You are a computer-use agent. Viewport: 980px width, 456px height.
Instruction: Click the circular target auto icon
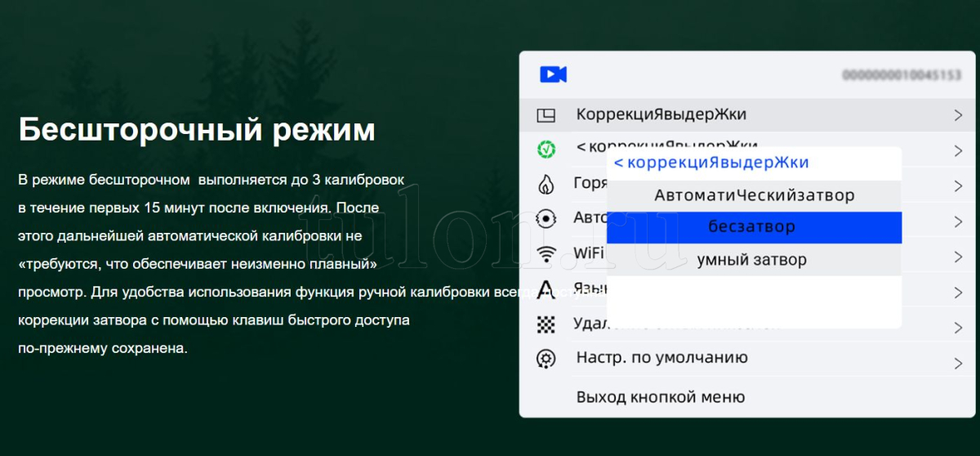pos(546,219)
